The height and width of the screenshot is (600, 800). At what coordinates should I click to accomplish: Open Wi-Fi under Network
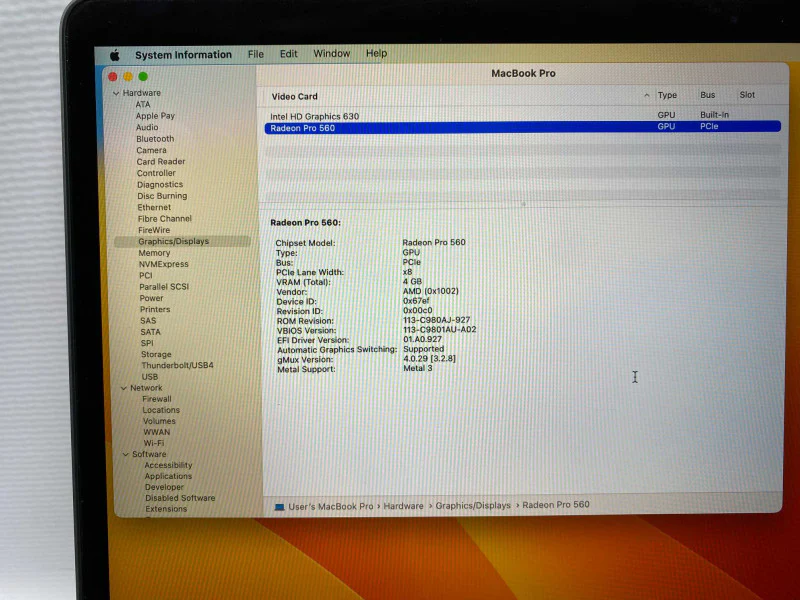coord(154,443)
